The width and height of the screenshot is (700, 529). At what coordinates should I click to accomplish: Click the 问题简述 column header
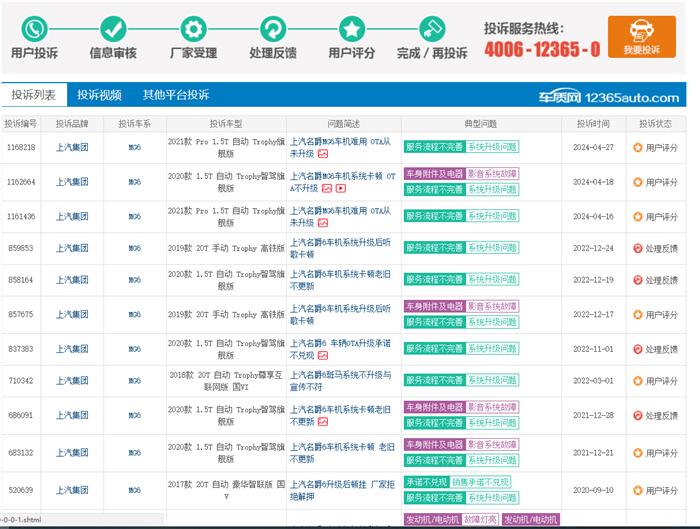pos(343,124)
